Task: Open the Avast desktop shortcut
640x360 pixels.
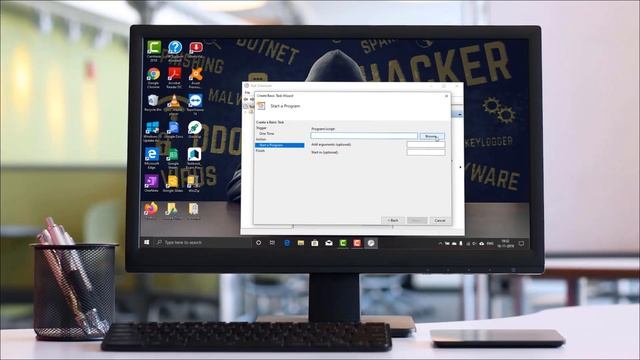Action: (196, 78)
